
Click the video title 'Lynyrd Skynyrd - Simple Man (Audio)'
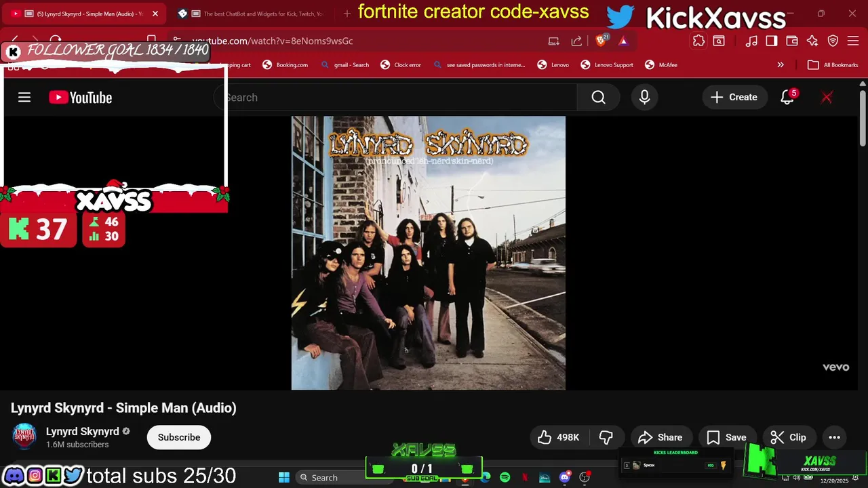[123, 408]
